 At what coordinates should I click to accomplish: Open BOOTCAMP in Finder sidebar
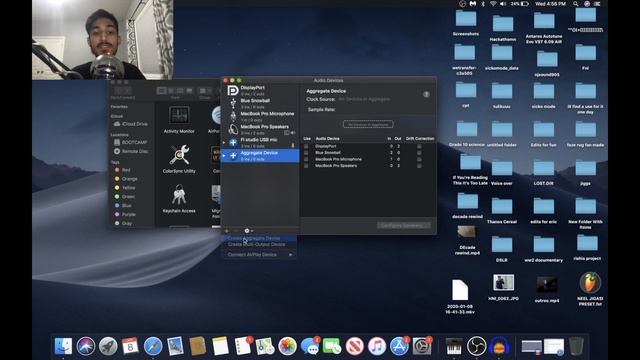[x=131, y=142]
